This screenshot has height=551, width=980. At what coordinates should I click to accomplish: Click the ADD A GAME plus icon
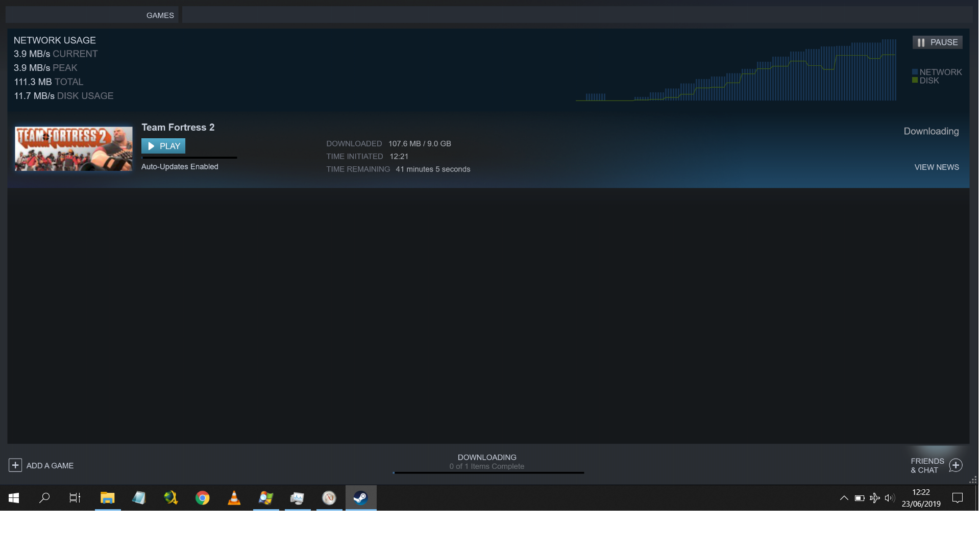(x=15, y=465)
